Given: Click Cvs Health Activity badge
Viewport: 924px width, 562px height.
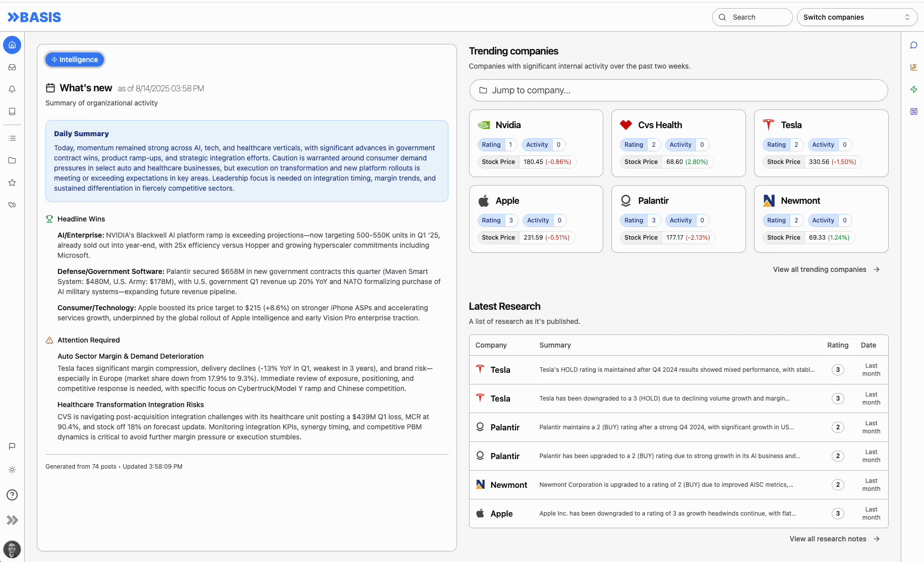Looking at the screenshot, I should click(687, 145).
